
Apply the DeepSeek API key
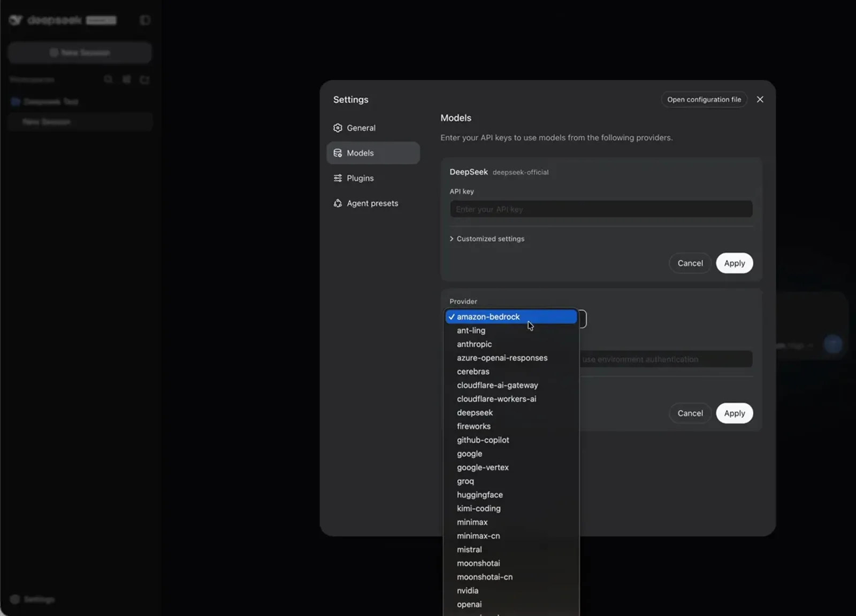click(x=734, y=263)
